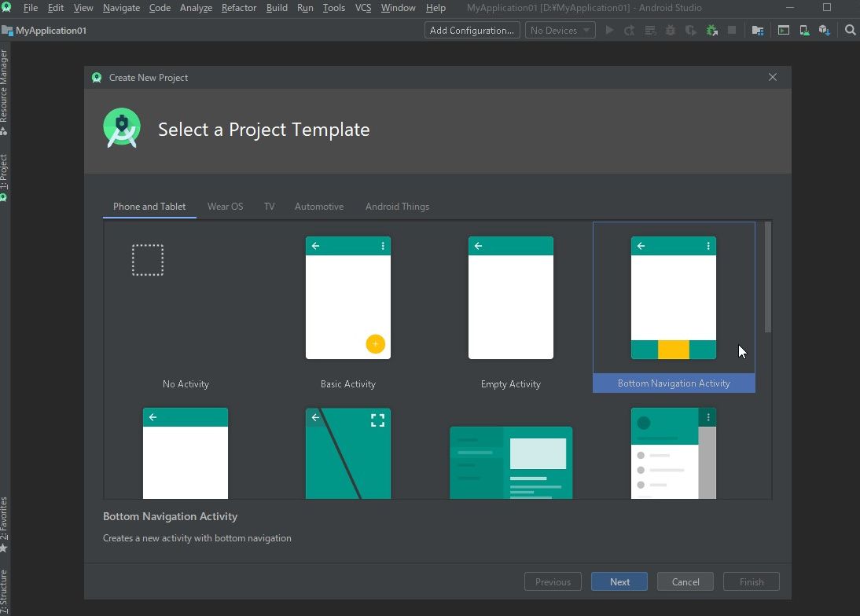This screenshot has height=616, width=860.
Task: Switch to the Wear OS tab
Action: (225, 206)
